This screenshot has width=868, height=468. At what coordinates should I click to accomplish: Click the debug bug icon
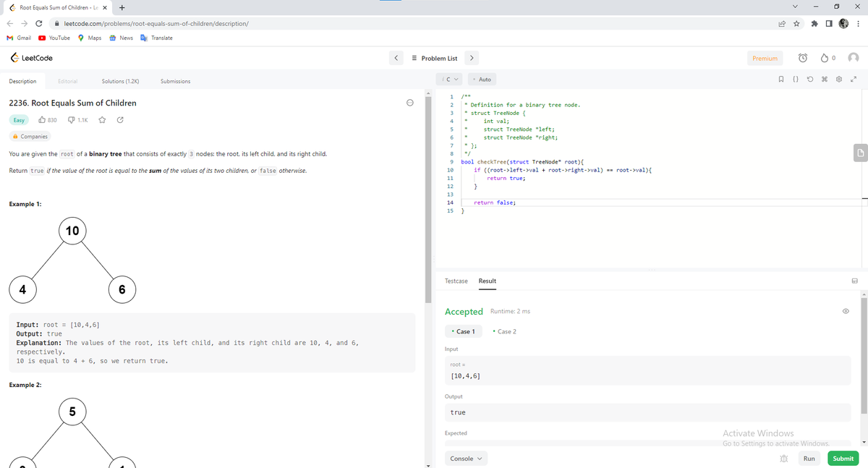pos(783,459)
